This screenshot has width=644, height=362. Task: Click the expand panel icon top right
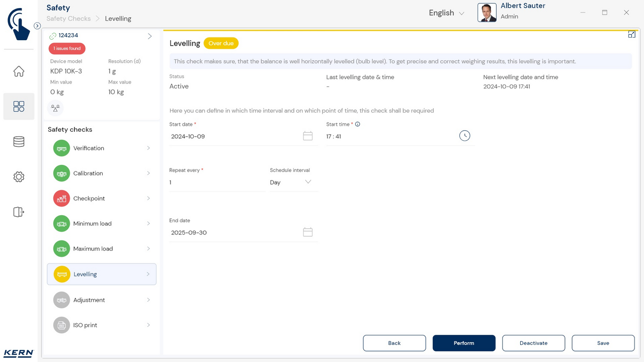pyautogui.click(x=631, y=35)
